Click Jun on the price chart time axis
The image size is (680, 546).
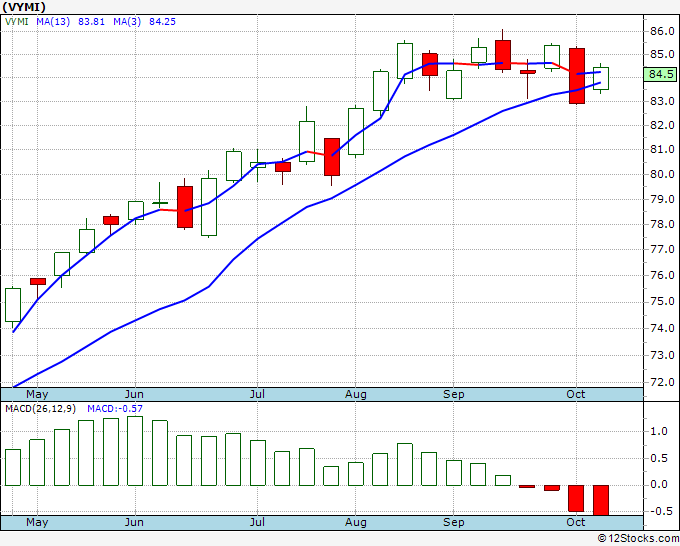coord(134,395)
